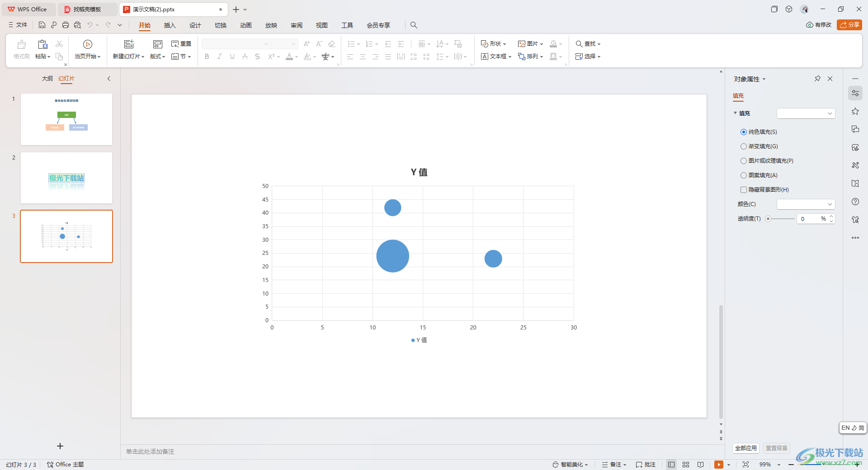Viewport: 868px width, 470px height.
Task: Close the Object Properties panel
Action: 830,79
